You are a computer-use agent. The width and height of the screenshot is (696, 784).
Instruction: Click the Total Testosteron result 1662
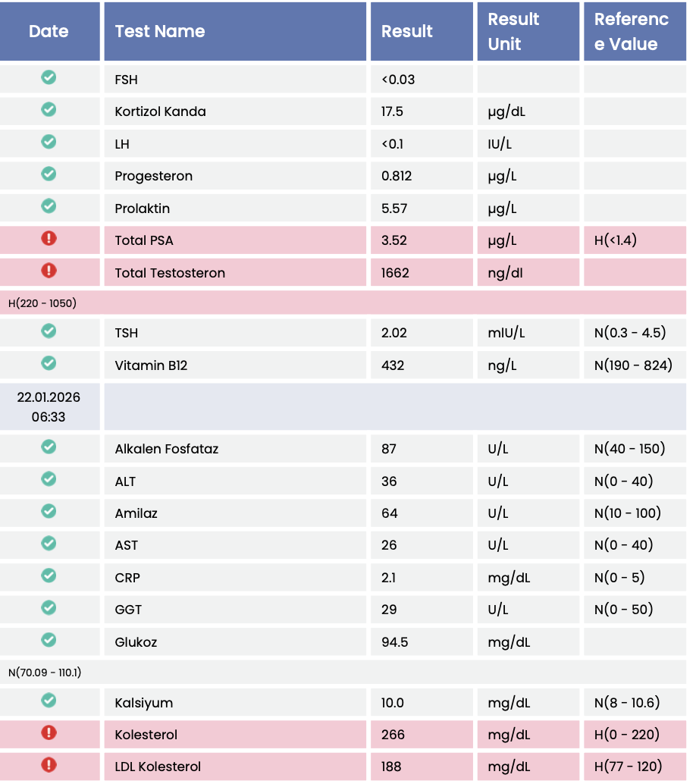click(x=395, y=273)
